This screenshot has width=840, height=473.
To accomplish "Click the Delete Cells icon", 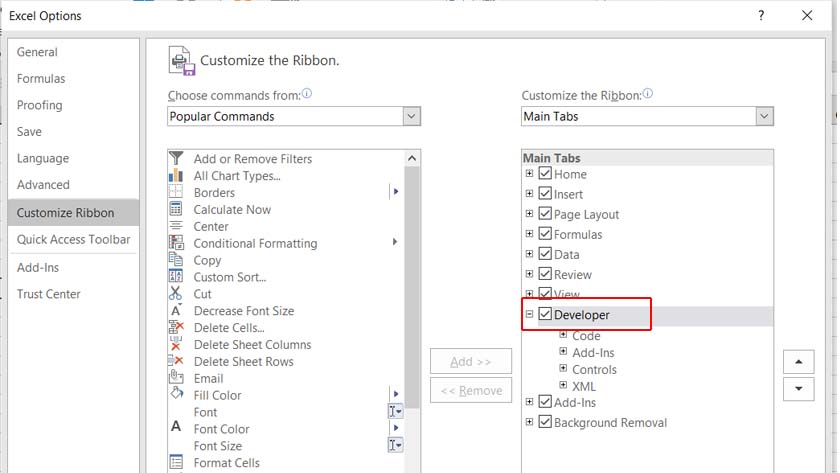I will click(x=176, y=327).
